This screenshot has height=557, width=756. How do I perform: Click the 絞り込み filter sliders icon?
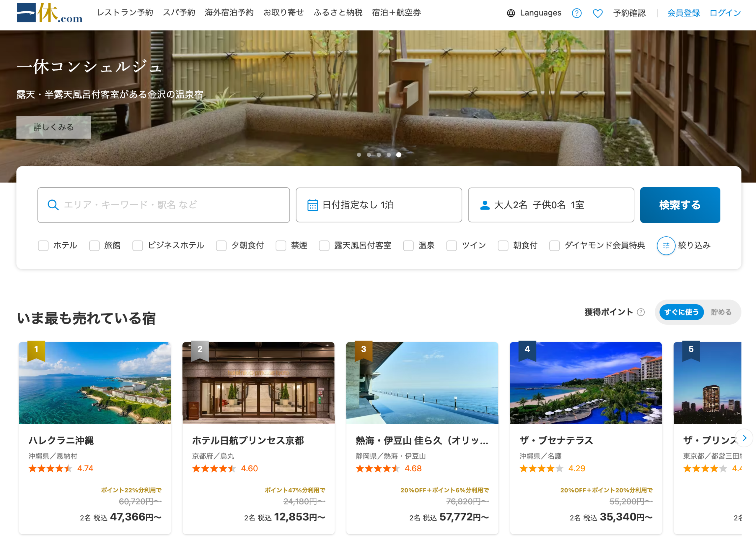point(665,246)
